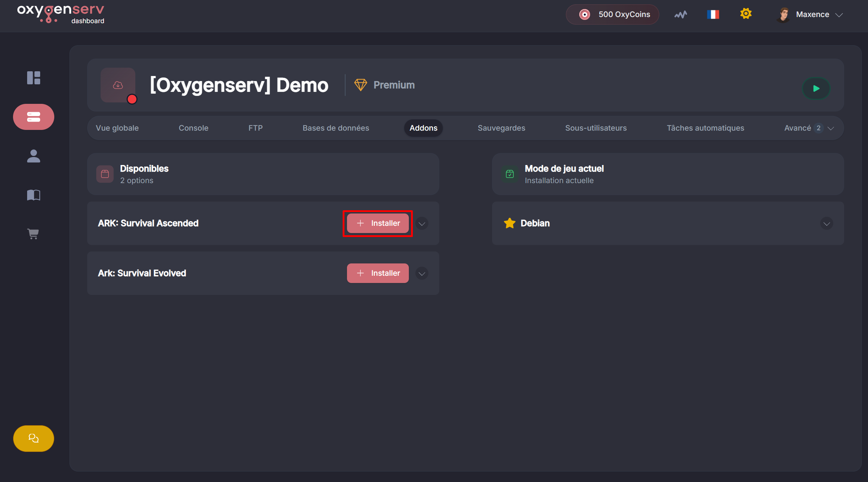
Task: Open the dashboard grid icon in sidebar
Action: point(34,78)
